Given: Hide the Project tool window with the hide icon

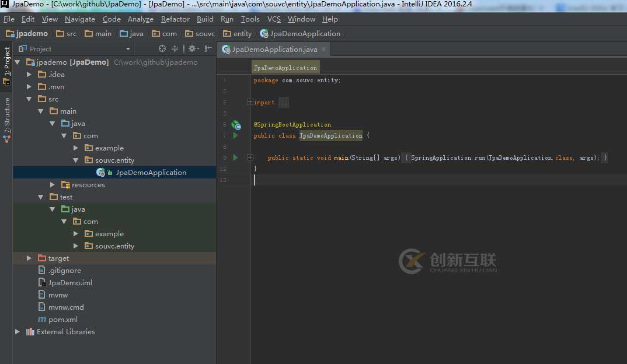Looking at the screenshot, I should coord(208,49).
